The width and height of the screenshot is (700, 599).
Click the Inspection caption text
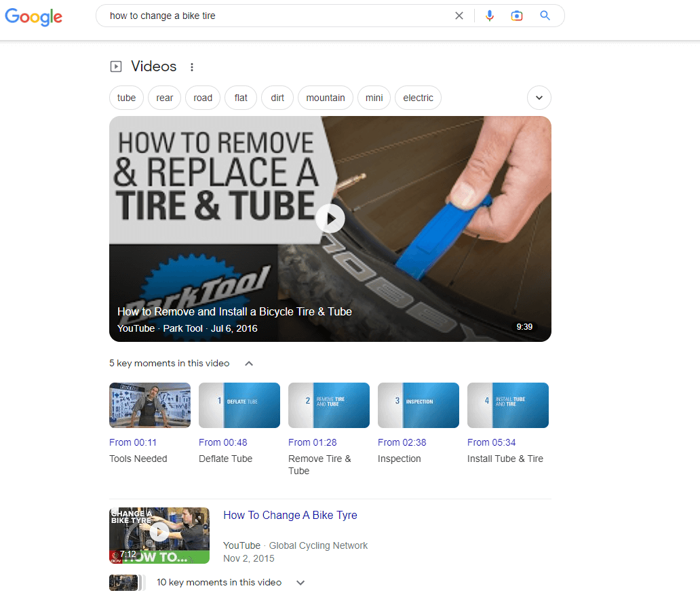point(399,459)
